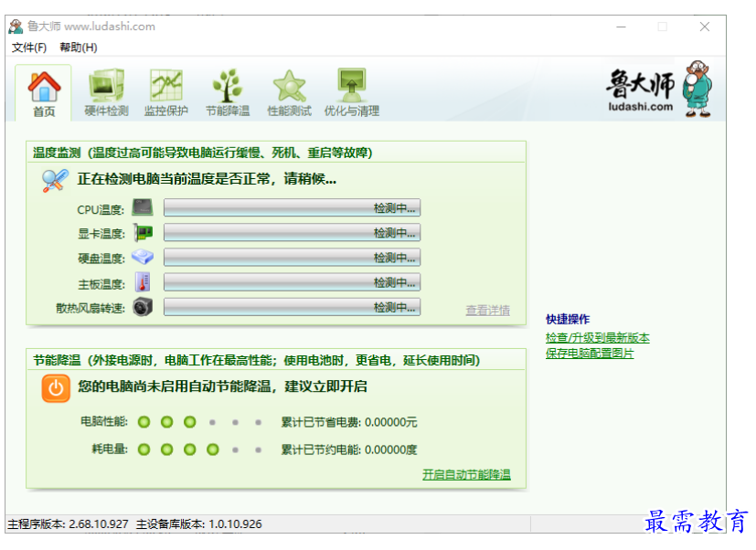Click the graphics card icon beside 显卡温度
Image resolution: width=756 pixels, height=550 pixels.
pos(143,232)
